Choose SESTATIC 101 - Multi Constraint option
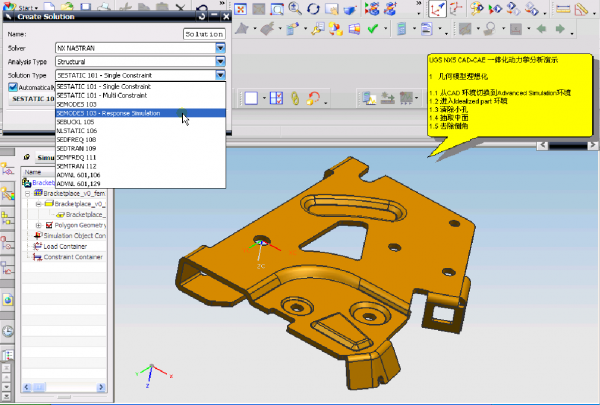The image size is (600, 405). click(140, 95)
